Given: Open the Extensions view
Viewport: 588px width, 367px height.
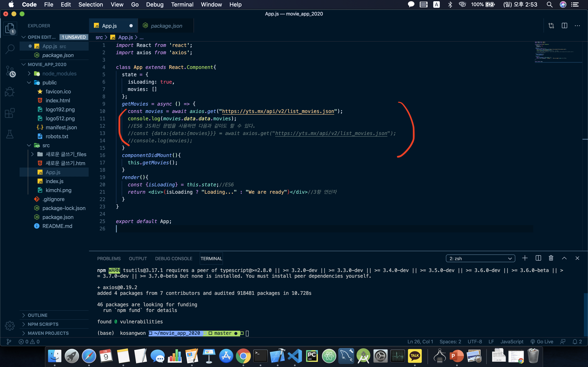Looking at the screenshot, I should [10, 113].
